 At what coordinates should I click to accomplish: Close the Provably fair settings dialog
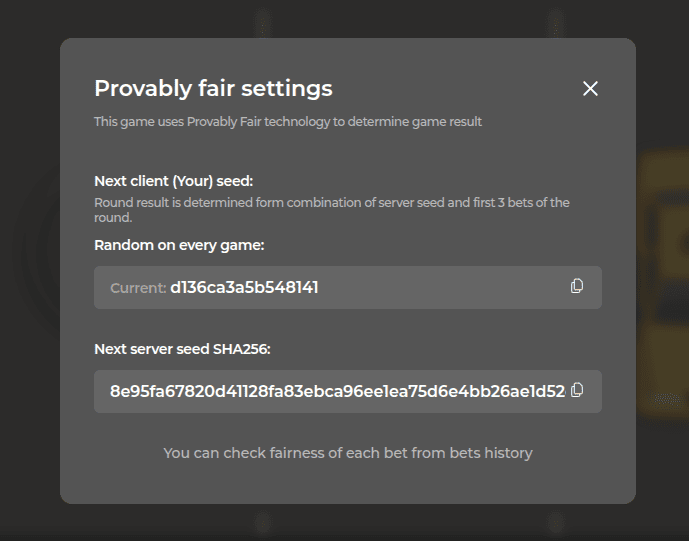pyautogui.click(x=590, y=88)
